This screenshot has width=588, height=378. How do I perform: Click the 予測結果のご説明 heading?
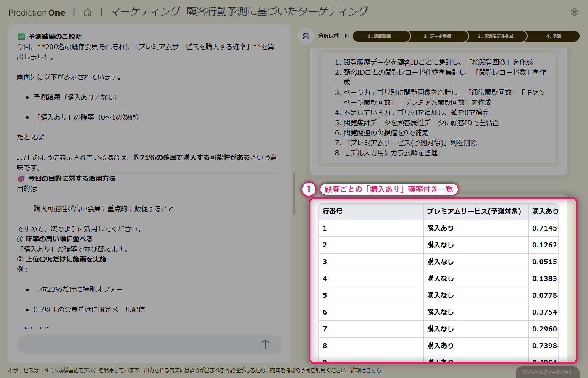[x=55, y=37]
